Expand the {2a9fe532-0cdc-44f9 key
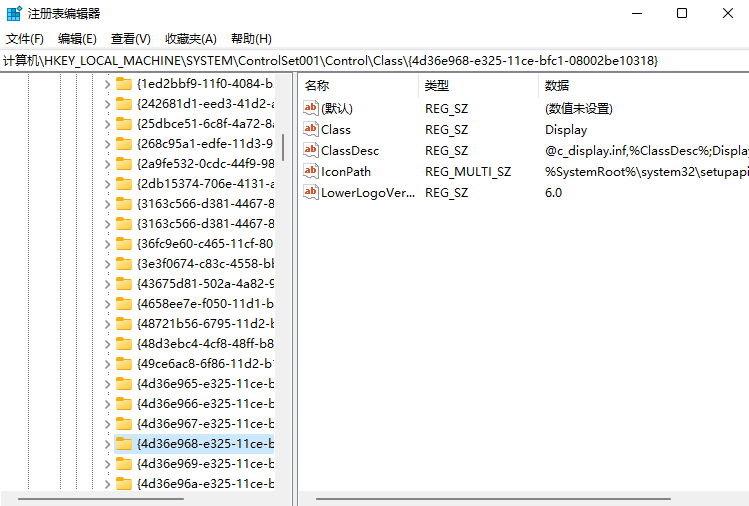The height and width of the screenshot is (506, 749). (x=107, y=164)
